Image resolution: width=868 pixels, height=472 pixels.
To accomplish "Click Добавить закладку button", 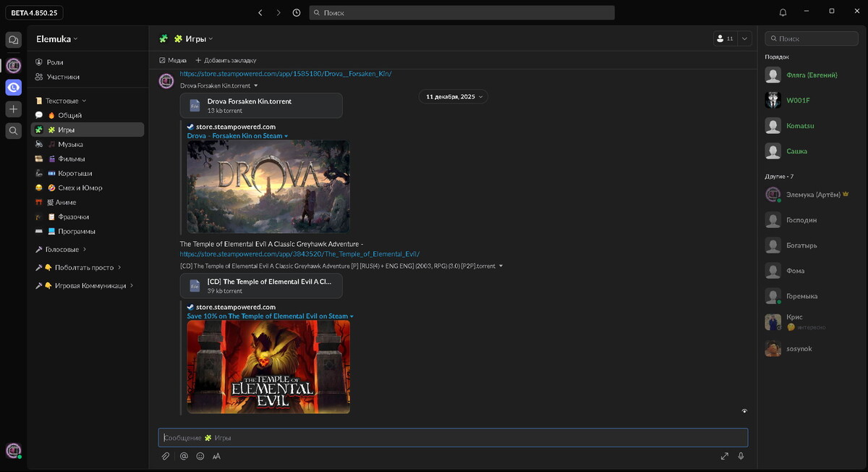I will 226,60.
